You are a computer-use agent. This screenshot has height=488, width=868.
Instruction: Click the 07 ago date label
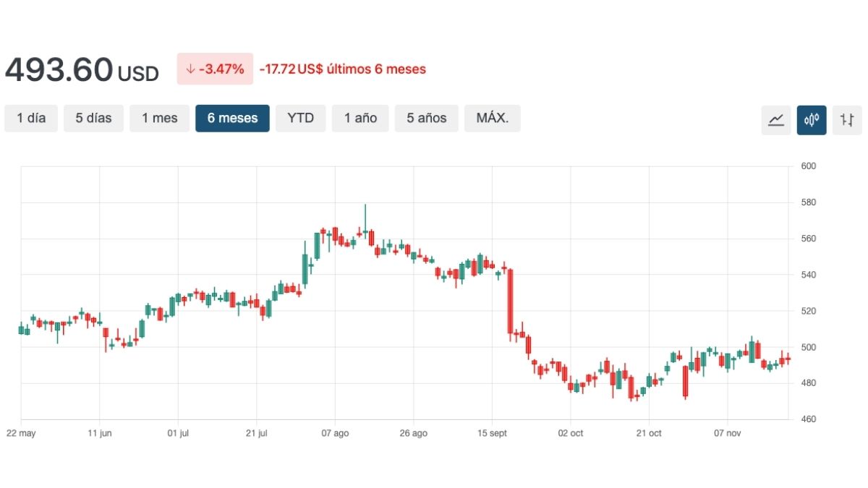click(335, 433)
